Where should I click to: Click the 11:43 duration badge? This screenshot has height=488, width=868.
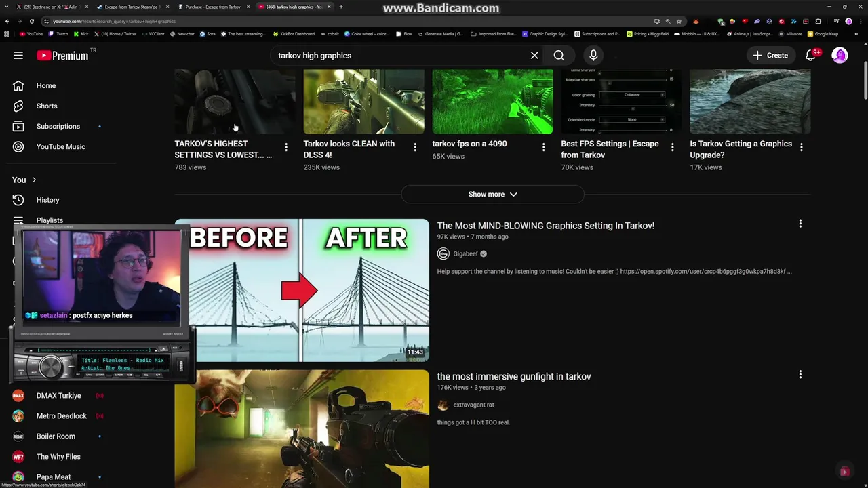415,352
